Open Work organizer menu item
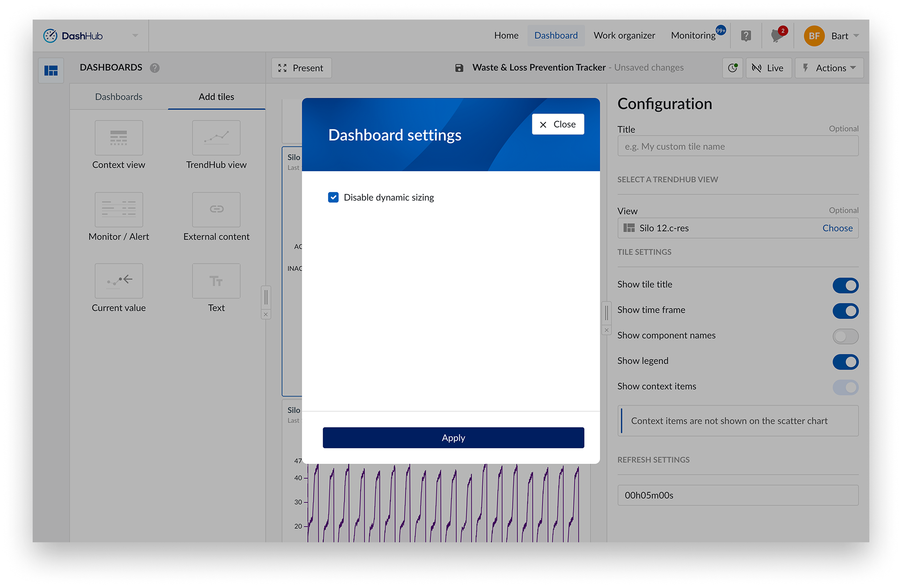This screenshot has height=588, width=902. [624, 36]
